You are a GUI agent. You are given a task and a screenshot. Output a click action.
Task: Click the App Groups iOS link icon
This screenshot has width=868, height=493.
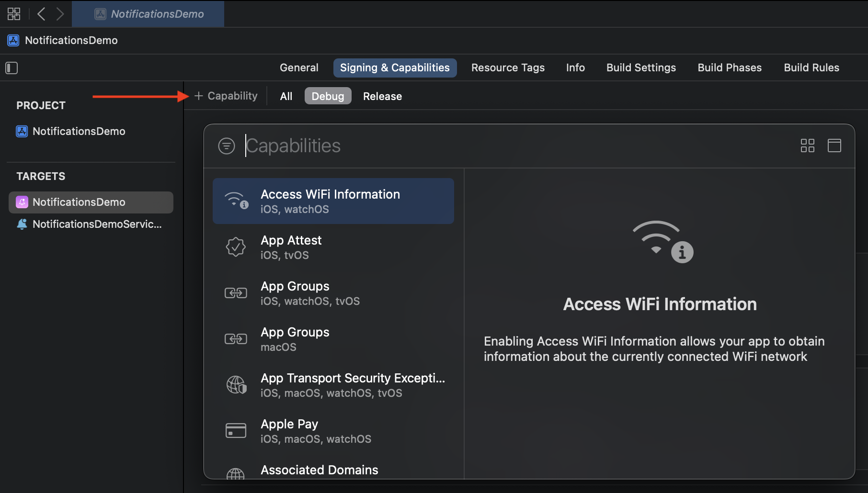[236, 293]
